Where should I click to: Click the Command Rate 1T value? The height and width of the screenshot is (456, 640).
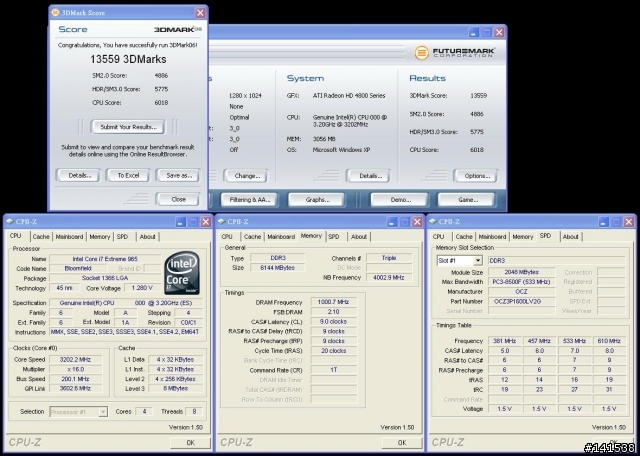coord(333,370)
